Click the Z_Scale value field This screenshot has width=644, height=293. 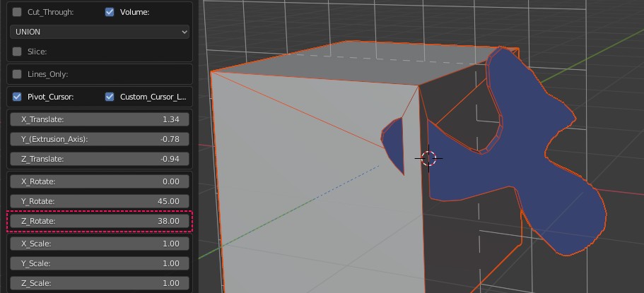100,283
